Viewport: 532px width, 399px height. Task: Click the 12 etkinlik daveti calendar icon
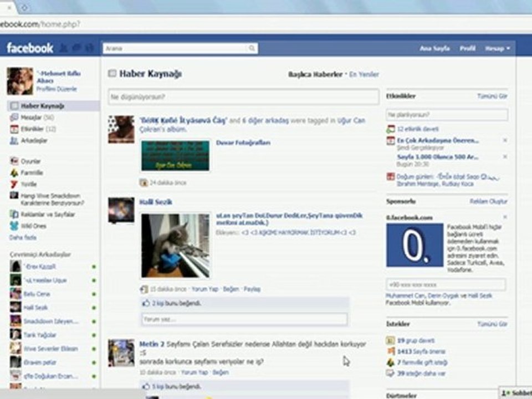point(391,129)
